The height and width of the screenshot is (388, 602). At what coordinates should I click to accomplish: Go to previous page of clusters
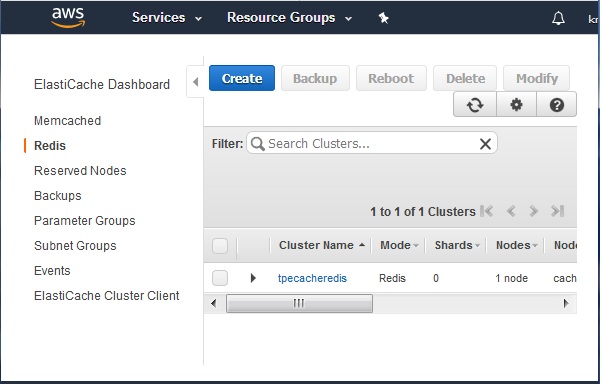(x=511, y=211)
